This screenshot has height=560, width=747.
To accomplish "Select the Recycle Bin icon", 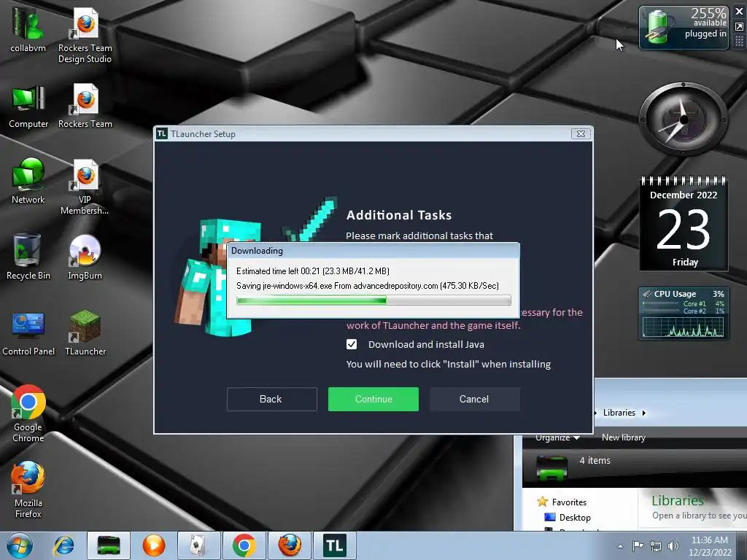I will click(28, 256).
